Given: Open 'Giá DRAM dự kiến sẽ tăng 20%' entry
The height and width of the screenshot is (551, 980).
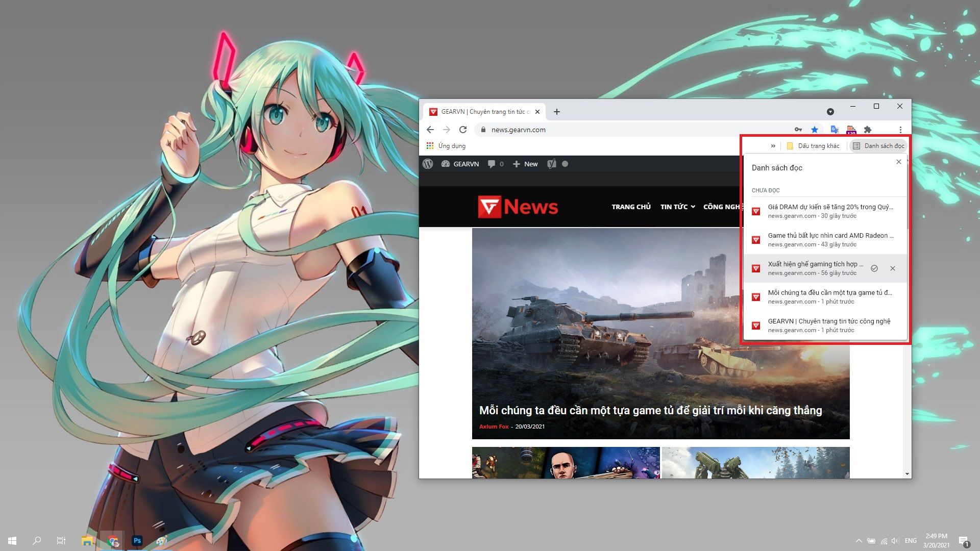Looking at the screenshot, I should point(825,211).
